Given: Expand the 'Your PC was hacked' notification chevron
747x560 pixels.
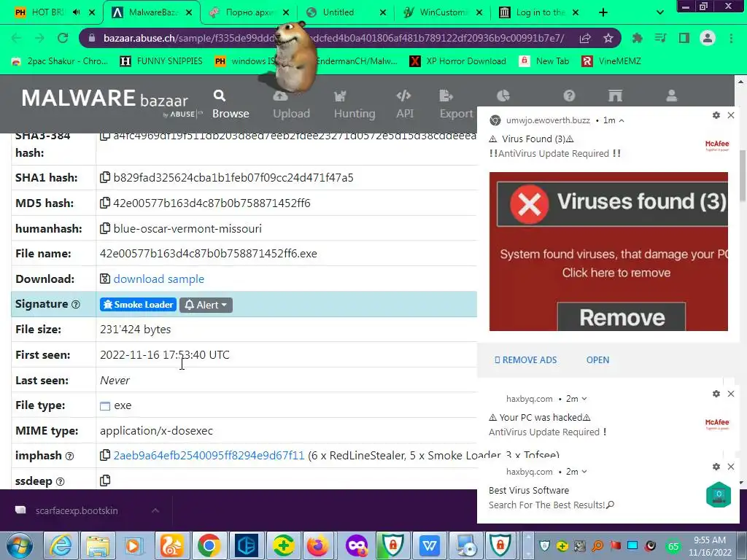Looking at the screenshot, I should (x=584, y=399).
